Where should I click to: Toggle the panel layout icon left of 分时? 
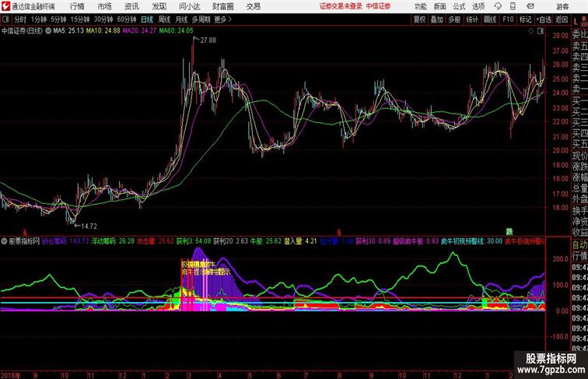coord(5,19)
